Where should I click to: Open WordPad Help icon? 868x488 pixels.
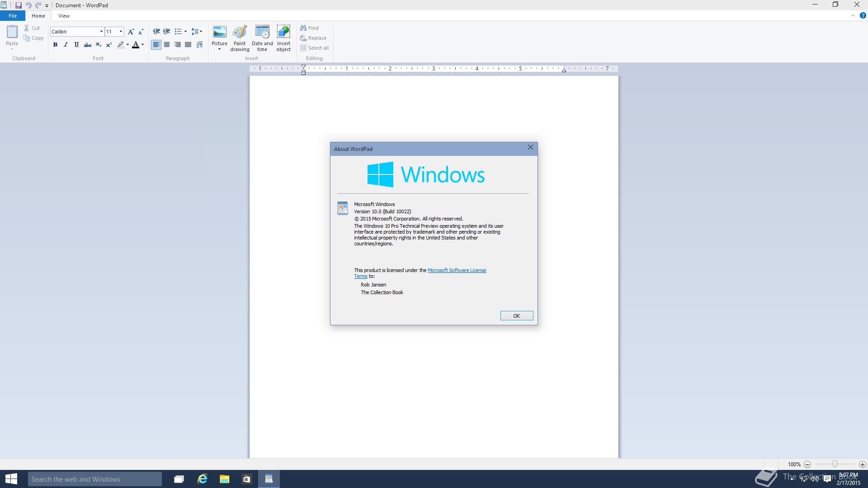click(x=863, y=15)
